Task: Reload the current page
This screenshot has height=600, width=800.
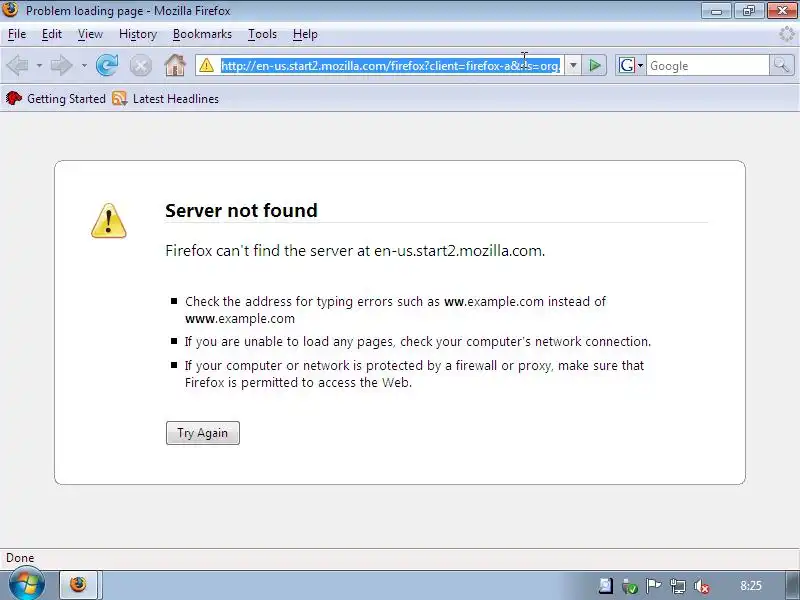Action: [107, 65]
